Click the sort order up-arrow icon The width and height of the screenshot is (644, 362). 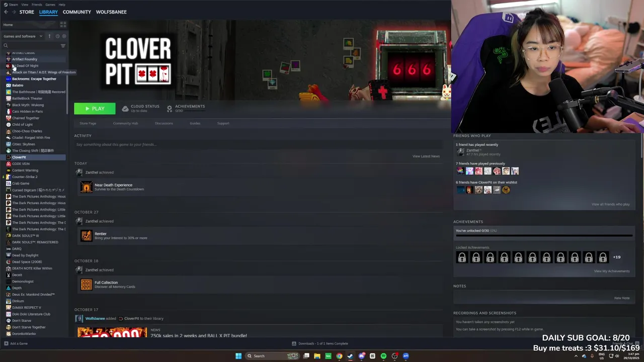coord(49,36)
